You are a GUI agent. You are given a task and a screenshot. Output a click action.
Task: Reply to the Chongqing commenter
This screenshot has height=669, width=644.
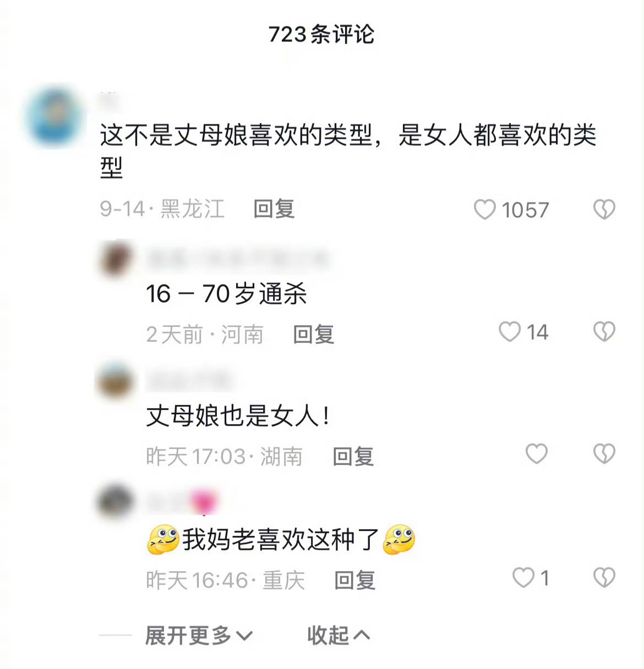pyautogui.click(x=355, y=580)
